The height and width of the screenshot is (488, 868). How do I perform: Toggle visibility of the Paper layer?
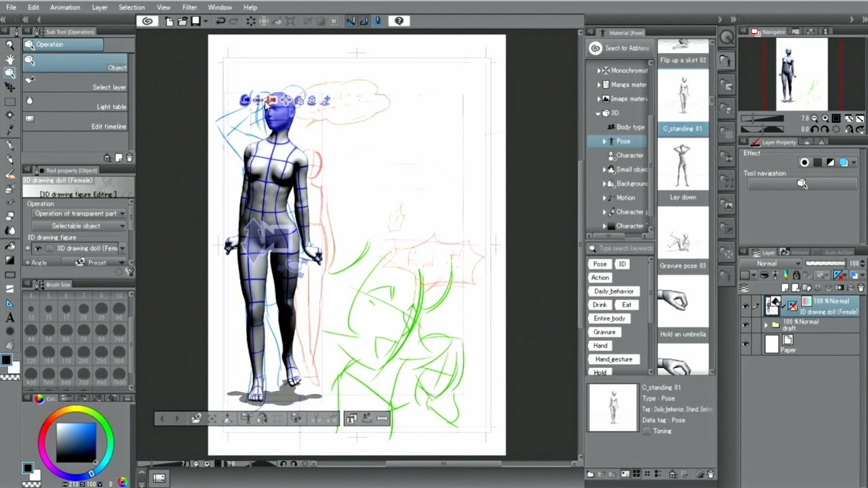coord(746,344)
